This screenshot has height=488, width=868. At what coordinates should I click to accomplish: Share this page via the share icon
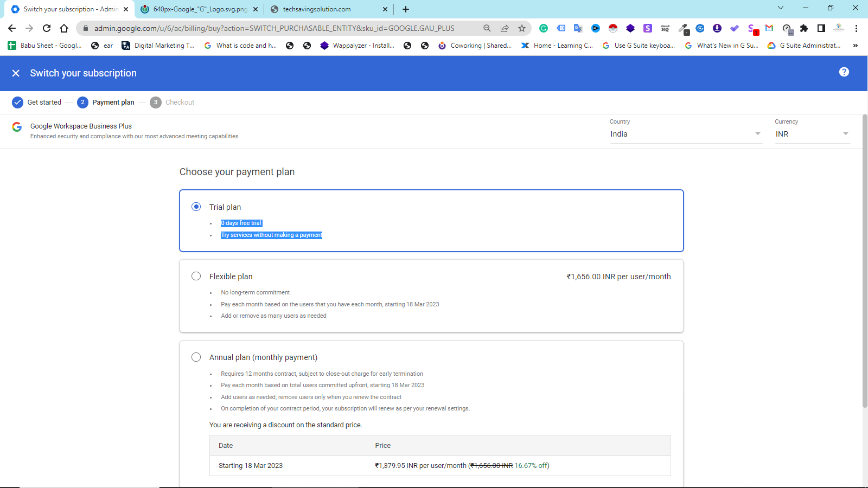[x=505, y=28]
